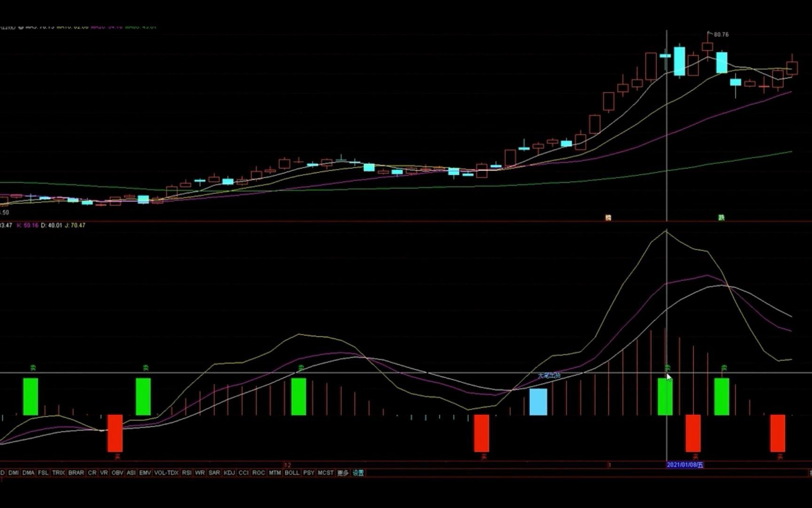The image size is (812, 508).
Task: Select the RSI indicator tab
Action: tap(187, 473)
